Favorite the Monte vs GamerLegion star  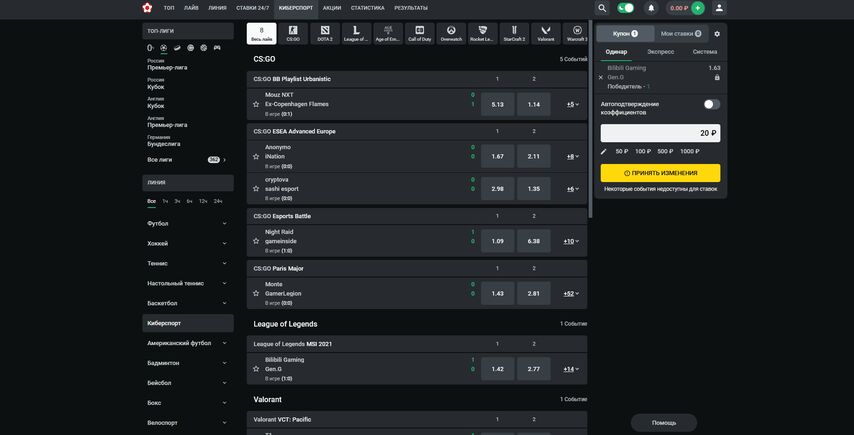click(256, 293)
